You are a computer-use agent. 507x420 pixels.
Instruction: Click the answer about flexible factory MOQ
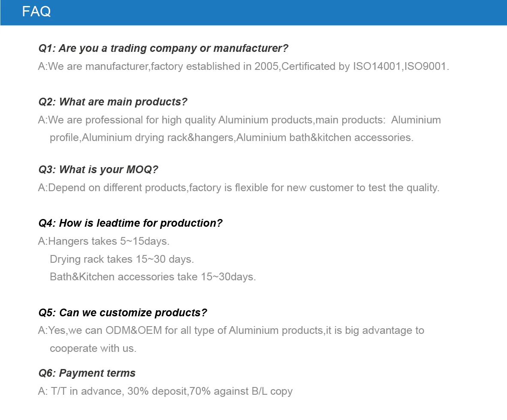pyautogui.click(x=238, y=188)
